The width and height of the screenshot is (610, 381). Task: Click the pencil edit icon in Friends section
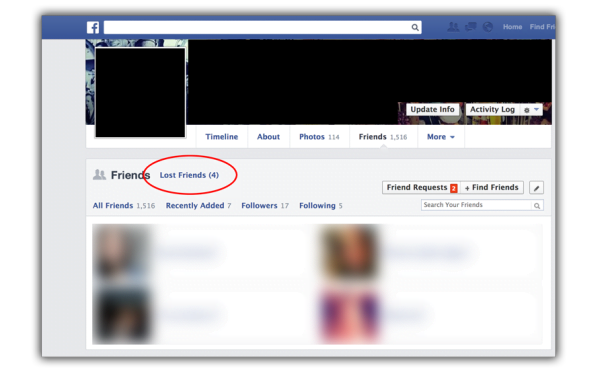pyautogui.click(x=536, y=188)
